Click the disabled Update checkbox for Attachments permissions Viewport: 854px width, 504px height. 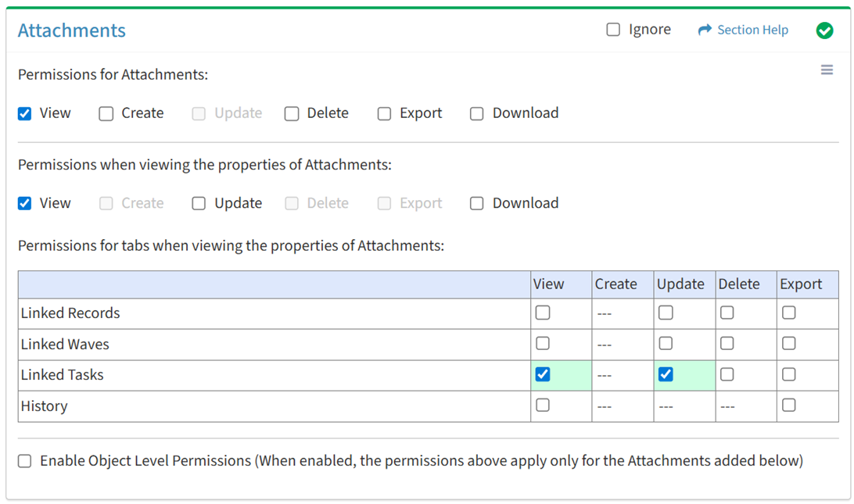[x=199, y=113]
